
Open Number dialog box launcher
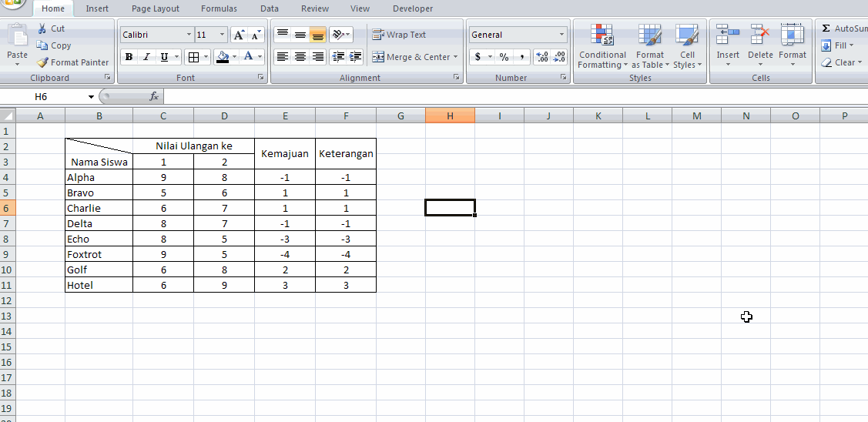pos(563,78)
